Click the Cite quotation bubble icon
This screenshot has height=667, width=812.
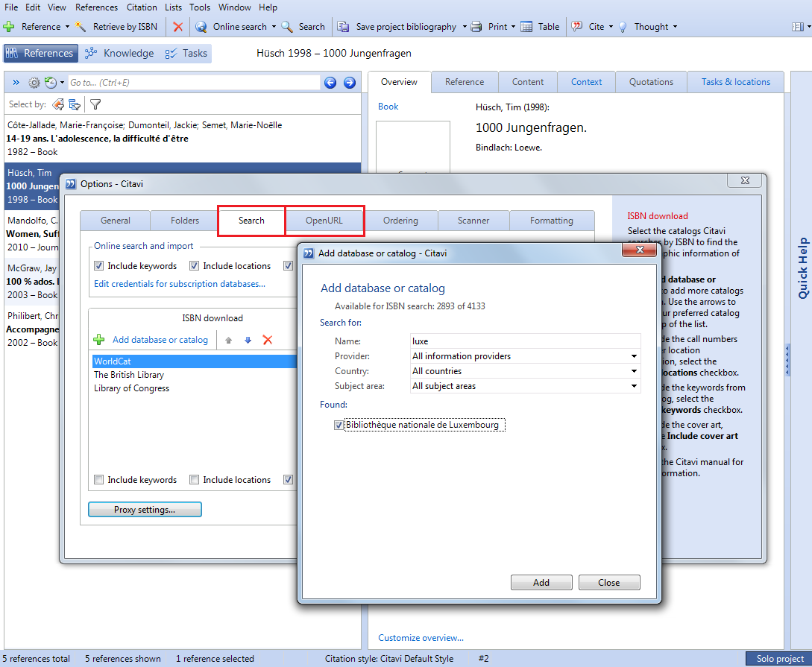click(x=576, y=26)
